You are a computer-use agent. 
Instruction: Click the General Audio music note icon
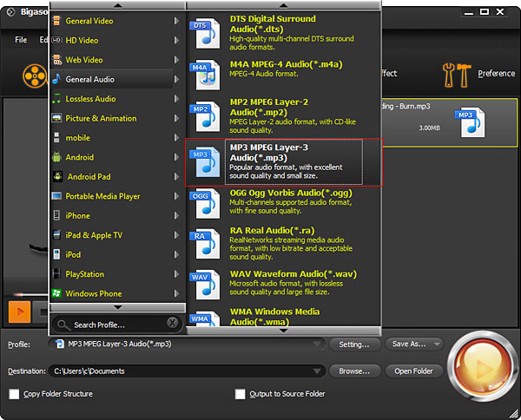(x=56, y=79)
